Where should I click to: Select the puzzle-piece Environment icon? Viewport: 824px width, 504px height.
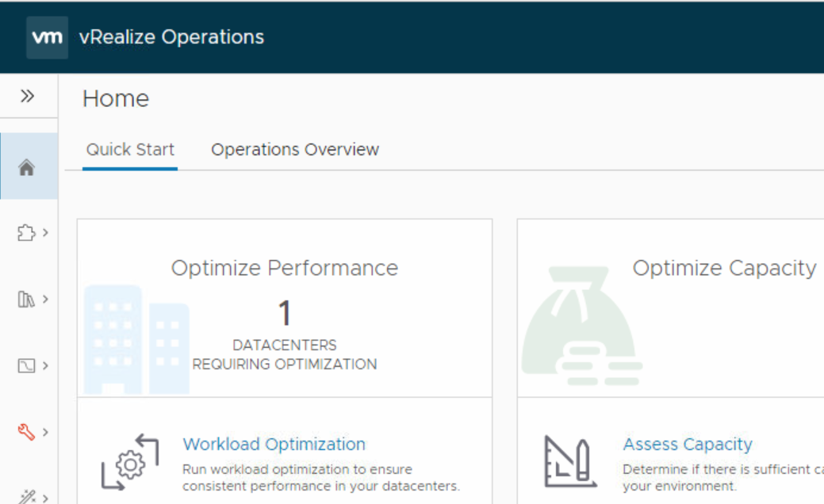tap(25, 232)
